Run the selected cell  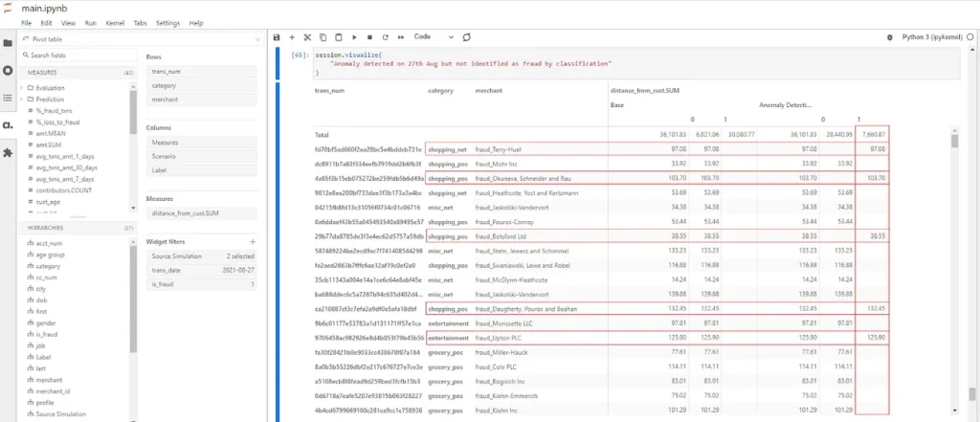point(354,37)
